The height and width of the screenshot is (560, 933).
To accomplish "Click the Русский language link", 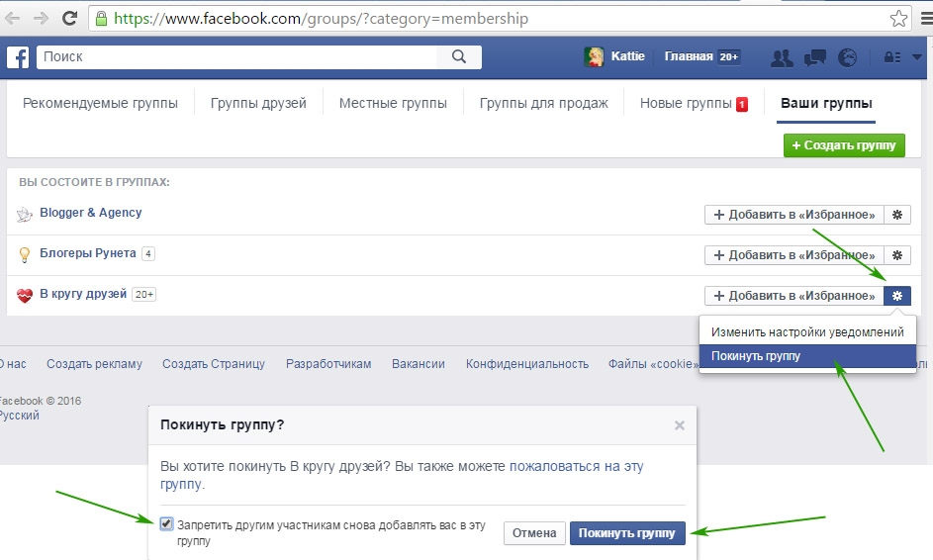I will (19, 416).
